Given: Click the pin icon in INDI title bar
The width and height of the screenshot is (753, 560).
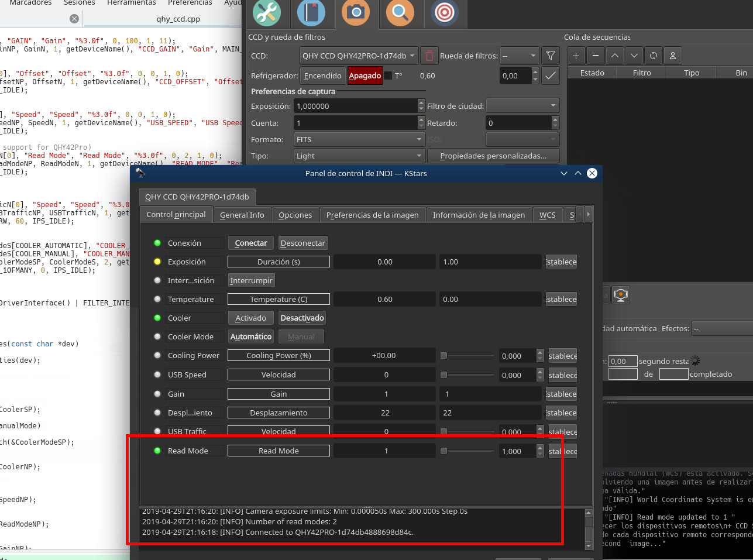Looking at the screenshot, I should coord(140,173).
